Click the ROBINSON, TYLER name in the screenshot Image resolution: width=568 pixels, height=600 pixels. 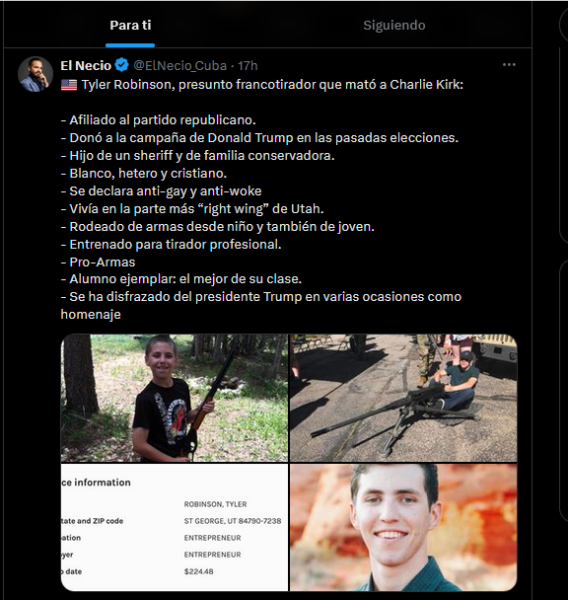point(215,504)
